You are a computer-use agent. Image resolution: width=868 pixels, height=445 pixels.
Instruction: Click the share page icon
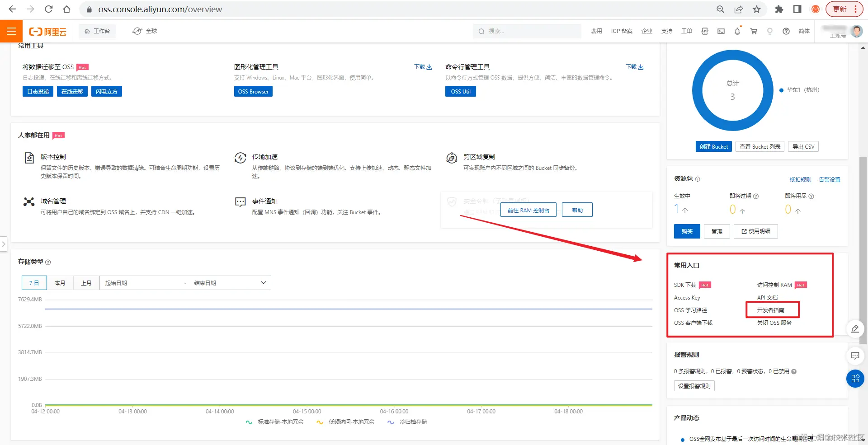point(738,9)
